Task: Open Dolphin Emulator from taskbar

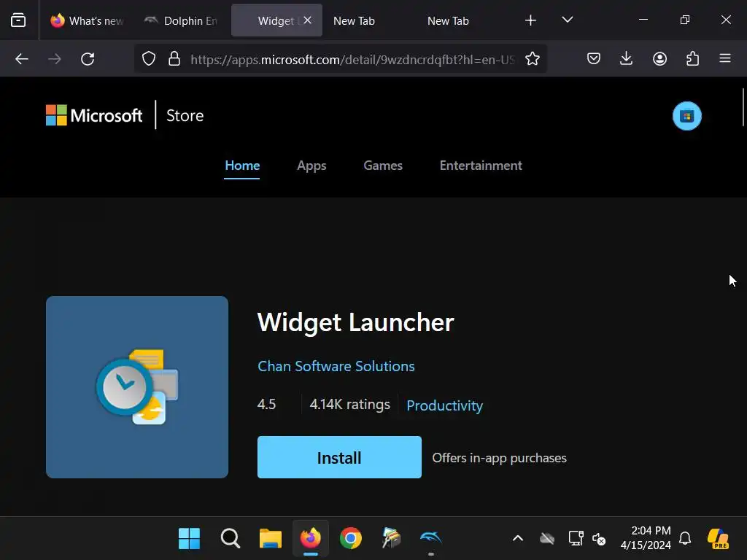Action: (x=431, y=539)
